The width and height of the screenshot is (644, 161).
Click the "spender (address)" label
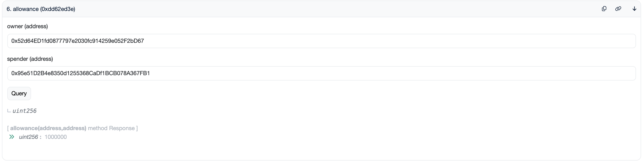pyautogui.click(x=30, y=59)
